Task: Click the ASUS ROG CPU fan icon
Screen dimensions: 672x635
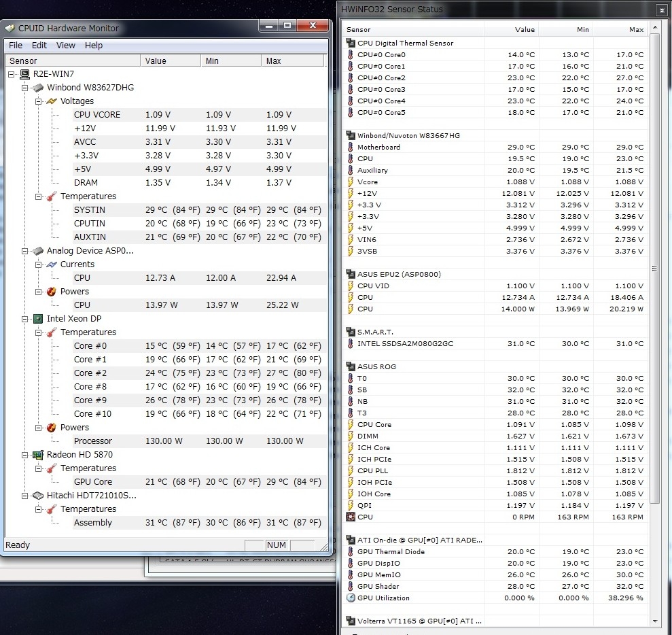Action: 351,517
